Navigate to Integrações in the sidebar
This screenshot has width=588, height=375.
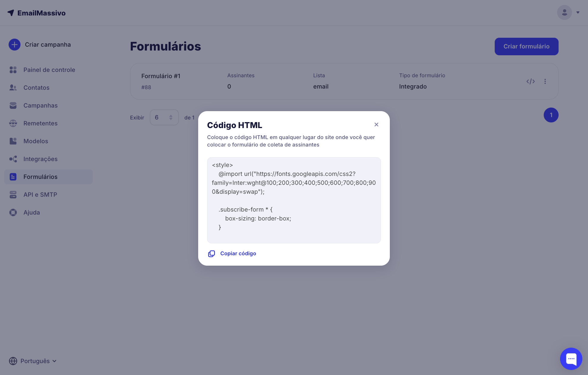[40, 159]
